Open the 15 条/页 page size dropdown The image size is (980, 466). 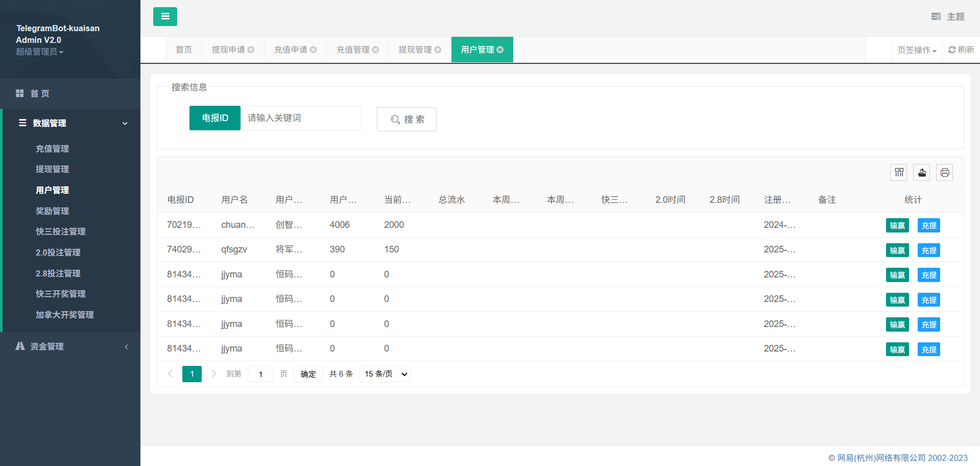point(385,374)
